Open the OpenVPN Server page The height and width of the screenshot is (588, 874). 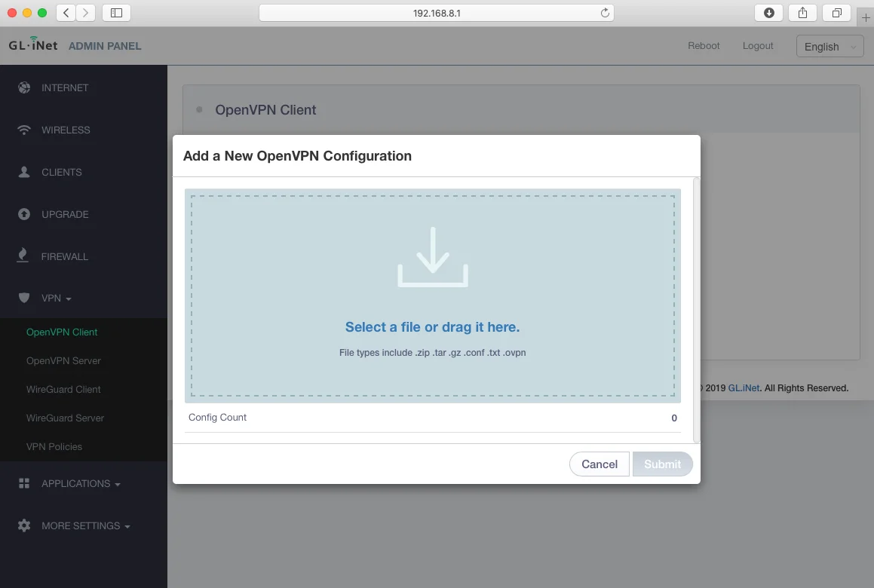pyautogui.click(x=63, y=360)
